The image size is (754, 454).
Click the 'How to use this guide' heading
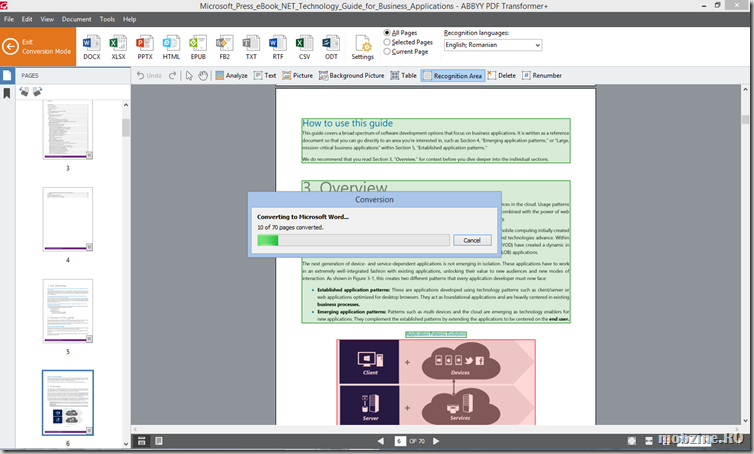pyautogui.click(x=347, y=123)
